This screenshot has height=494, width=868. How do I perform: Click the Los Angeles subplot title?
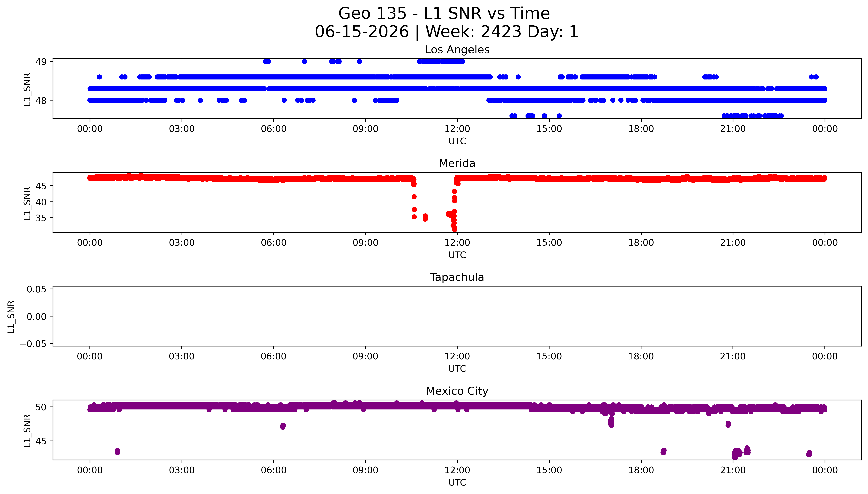[457, 50]
